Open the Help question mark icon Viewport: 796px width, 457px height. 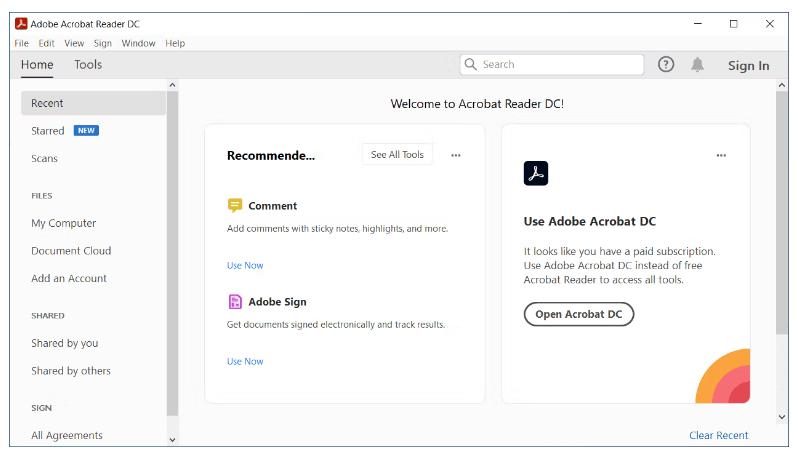click(666, 64)
